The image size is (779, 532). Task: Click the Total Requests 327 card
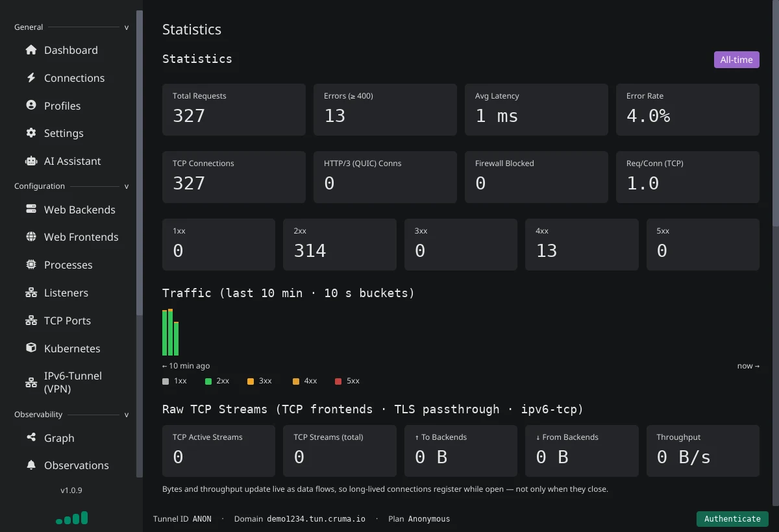pos(234,110)
